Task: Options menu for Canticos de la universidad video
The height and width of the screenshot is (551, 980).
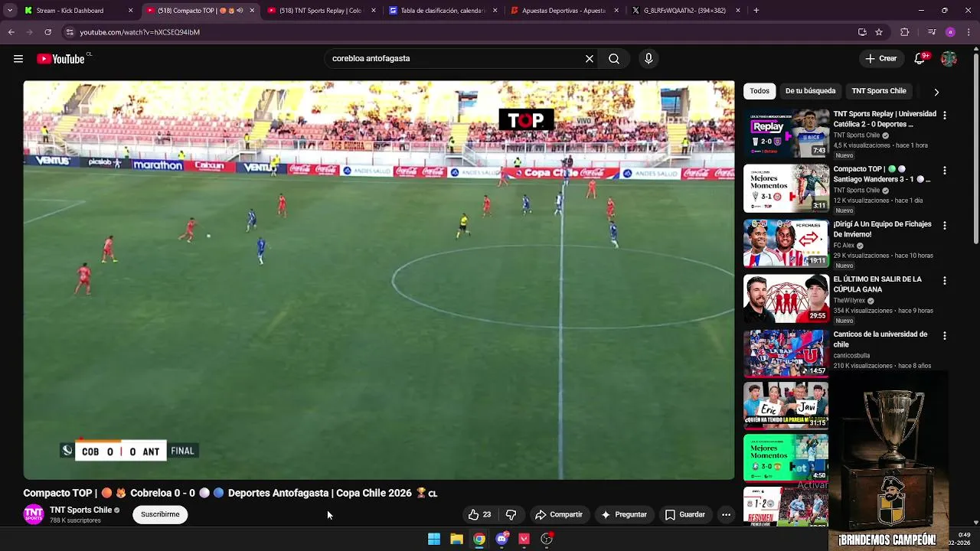Action: (944, 335)
